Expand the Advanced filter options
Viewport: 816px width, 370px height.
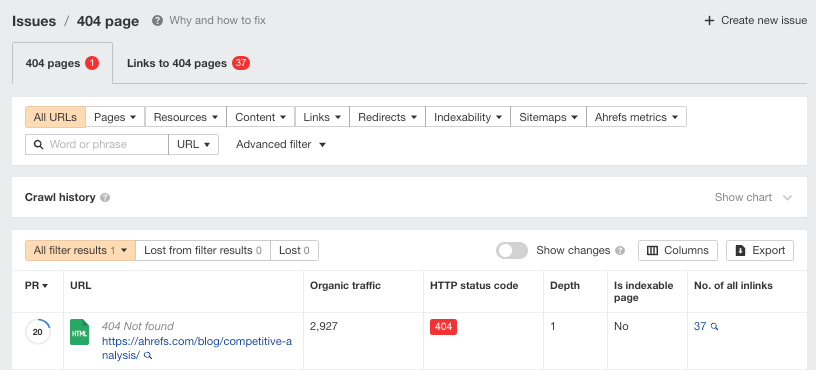point(281,145)
